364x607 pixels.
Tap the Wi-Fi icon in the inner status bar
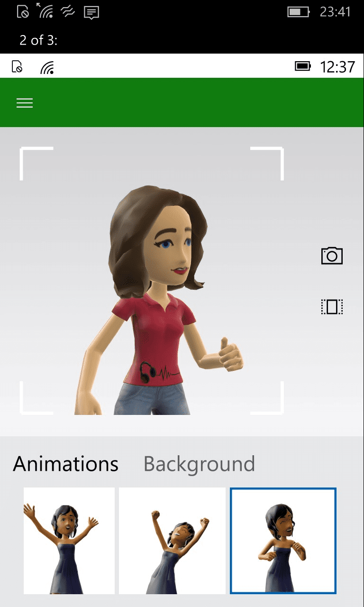click(47, 67)
